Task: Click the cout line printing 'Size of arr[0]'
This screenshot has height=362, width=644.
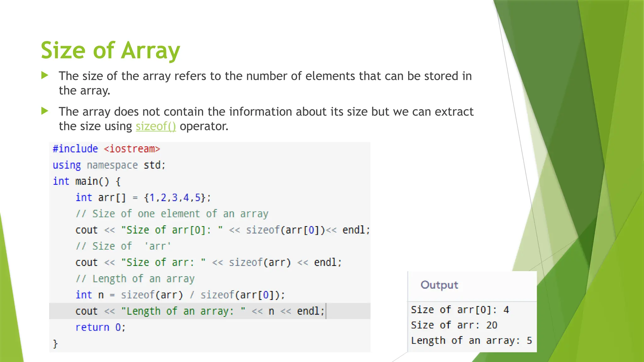Action: pos(222,230)
